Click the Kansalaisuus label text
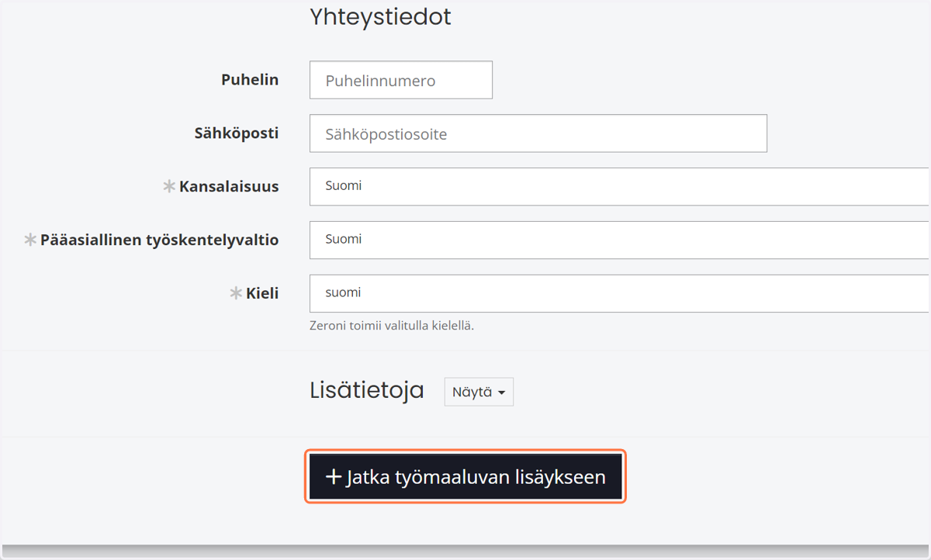 [x=229, y=186]
